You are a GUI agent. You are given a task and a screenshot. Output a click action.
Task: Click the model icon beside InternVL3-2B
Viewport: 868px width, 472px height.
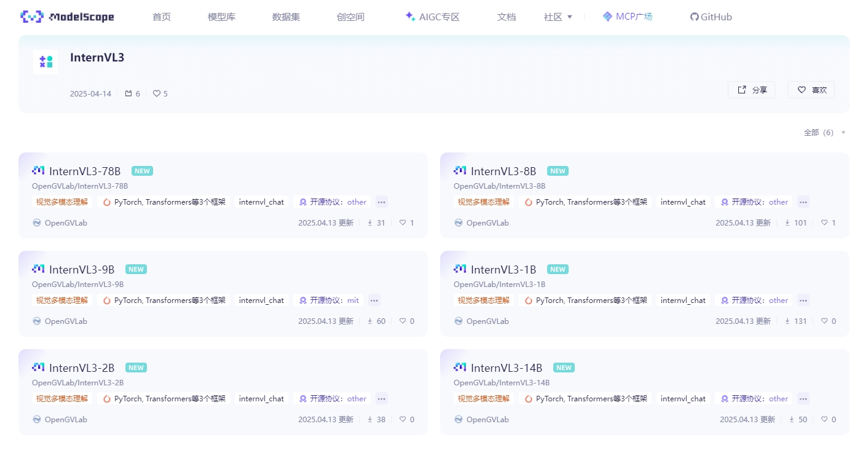click(x=38, y=367)
